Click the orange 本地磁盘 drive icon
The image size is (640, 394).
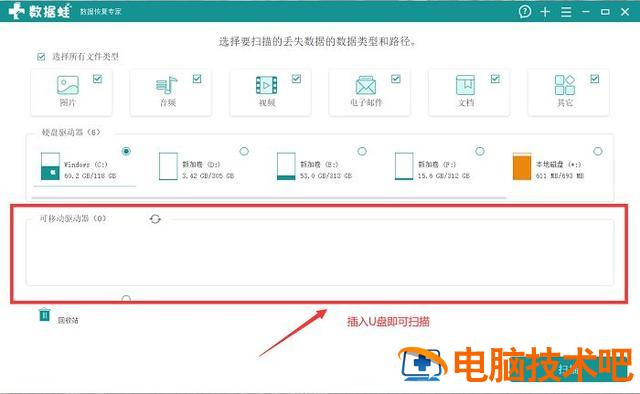point(522,166)
